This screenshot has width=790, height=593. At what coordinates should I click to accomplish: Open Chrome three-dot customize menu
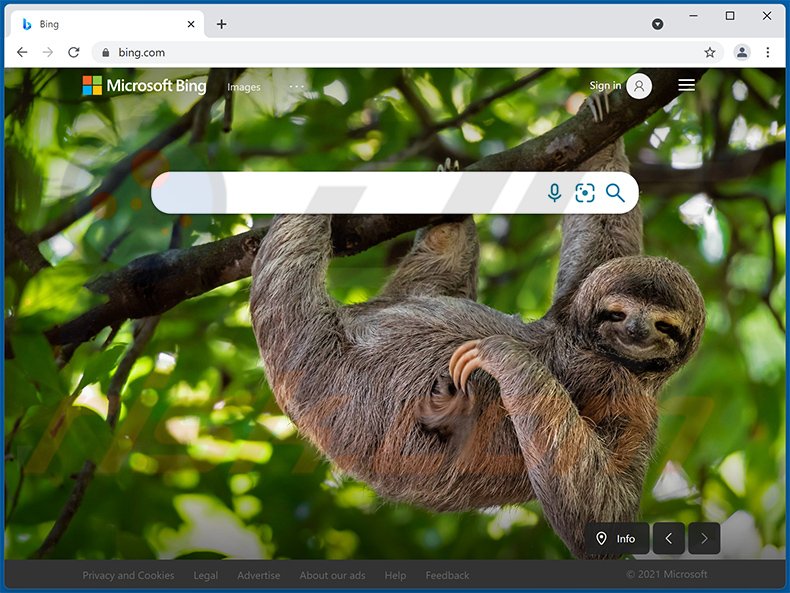pyautogui.click(x=768, y=52)
